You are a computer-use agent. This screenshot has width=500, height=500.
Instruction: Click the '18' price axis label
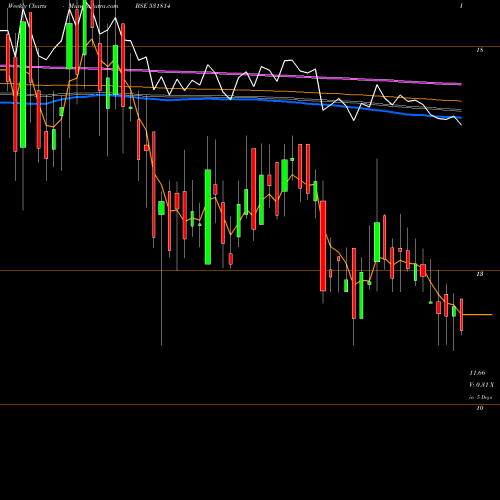[x=480, y=50]
